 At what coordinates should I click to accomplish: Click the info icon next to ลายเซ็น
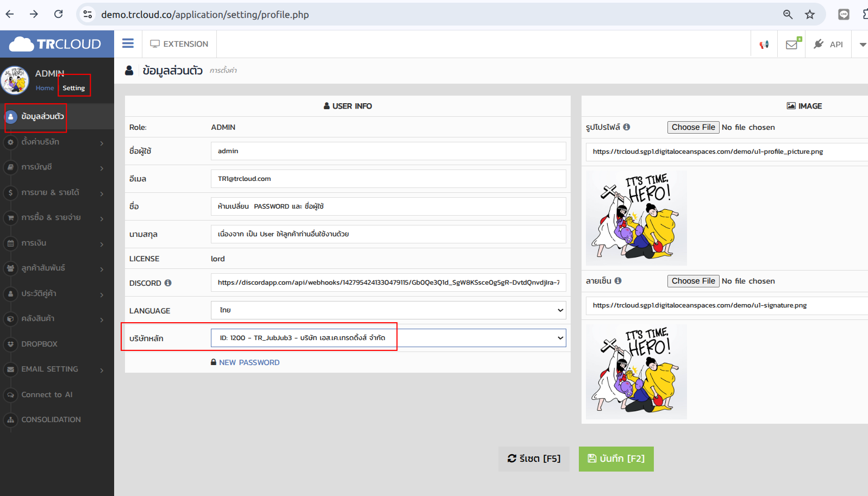point(618,280)
